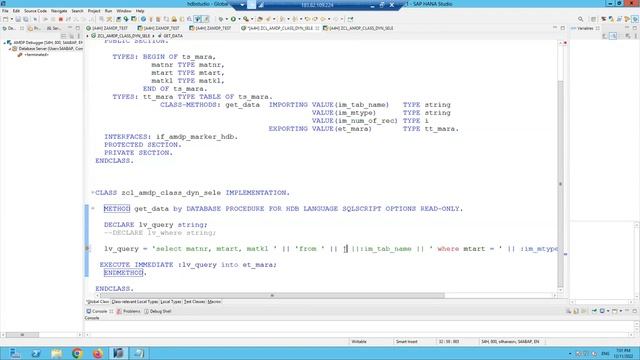
Task: Select the first ZAMDP_TEST editor tab
Action: [107, 28]
